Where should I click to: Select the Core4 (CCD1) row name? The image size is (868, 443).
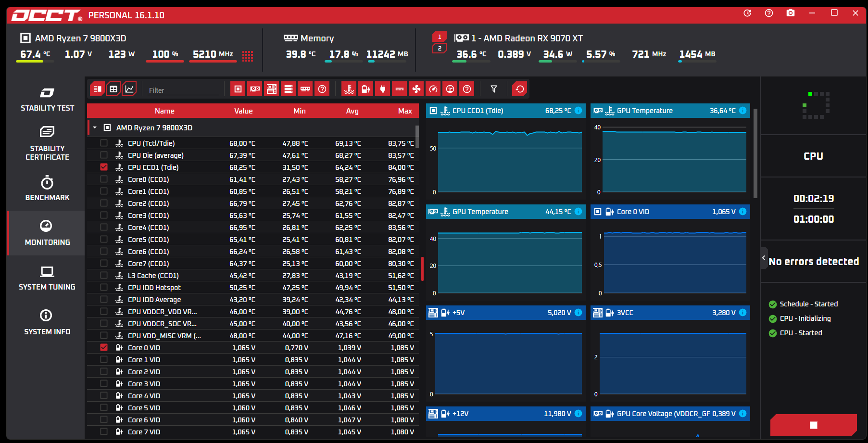pos(148,228)
